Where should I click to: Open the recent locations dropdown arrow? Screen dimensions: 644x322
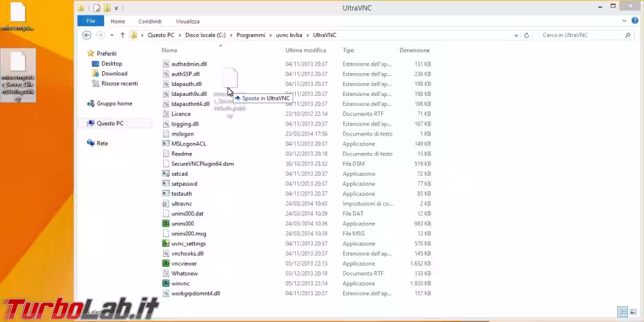point(111,35)
